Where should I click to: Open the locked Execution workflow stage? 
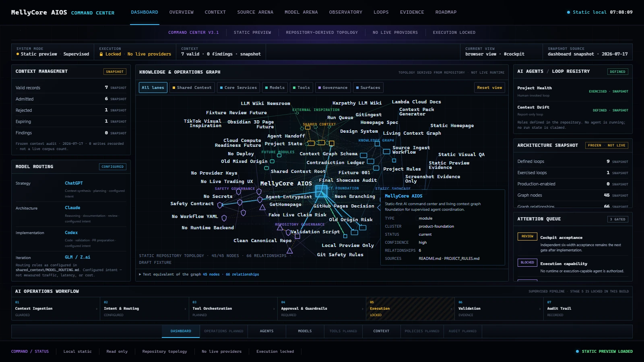(410, 309)
